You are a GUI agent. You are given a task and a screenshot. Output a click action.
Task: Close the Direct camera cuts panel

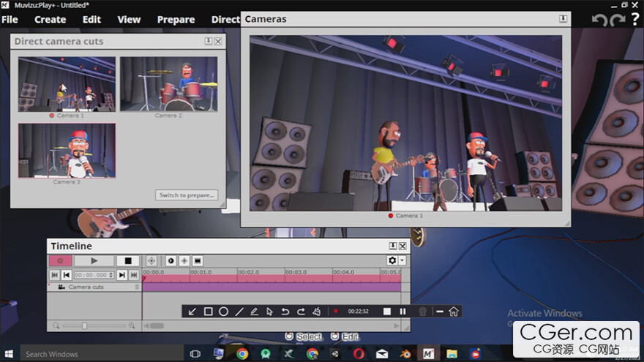pyautogui.click(x=218, y=41)
